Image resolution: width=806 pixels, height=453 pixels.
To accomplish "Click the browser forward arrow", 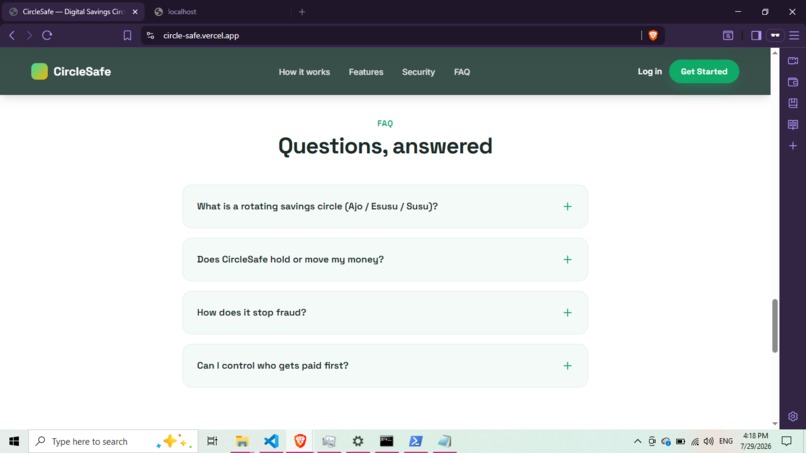I will coord(29,35).
